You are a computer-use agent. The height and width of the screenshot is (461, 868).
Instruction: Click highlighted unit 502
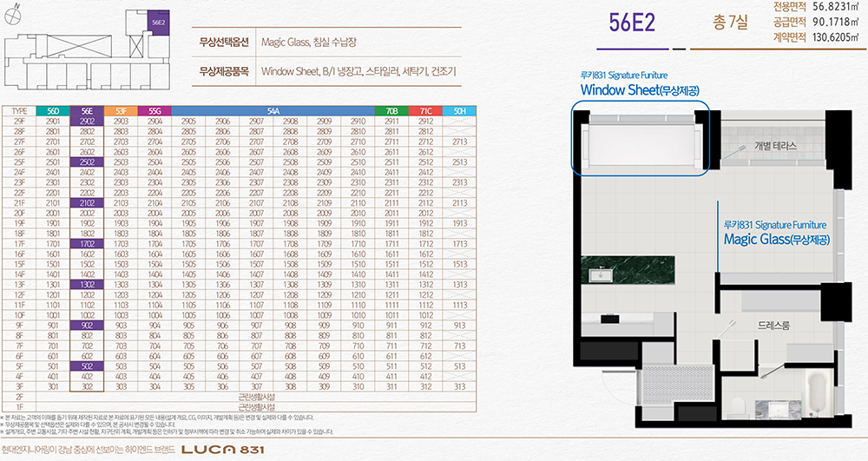point(87,366)
